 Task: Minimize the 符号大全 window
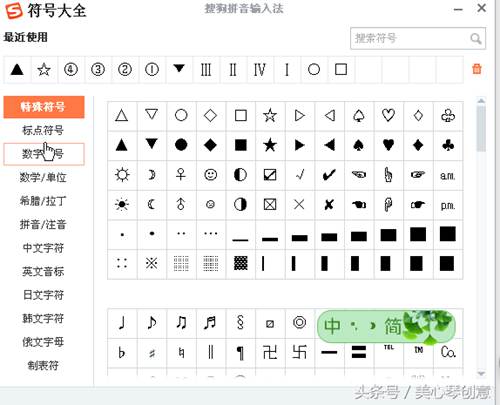[x=458, y=9]
